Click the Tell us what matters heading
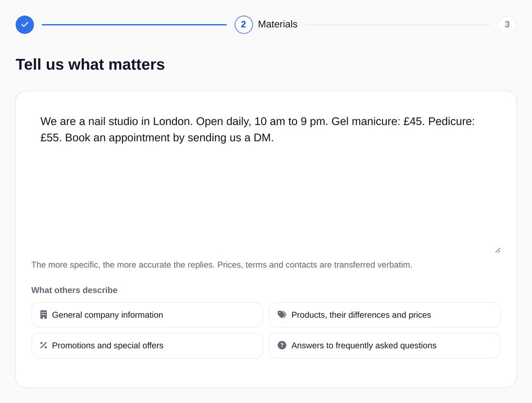The width and height of the screenshot is (532, 403). coord(90,64)
